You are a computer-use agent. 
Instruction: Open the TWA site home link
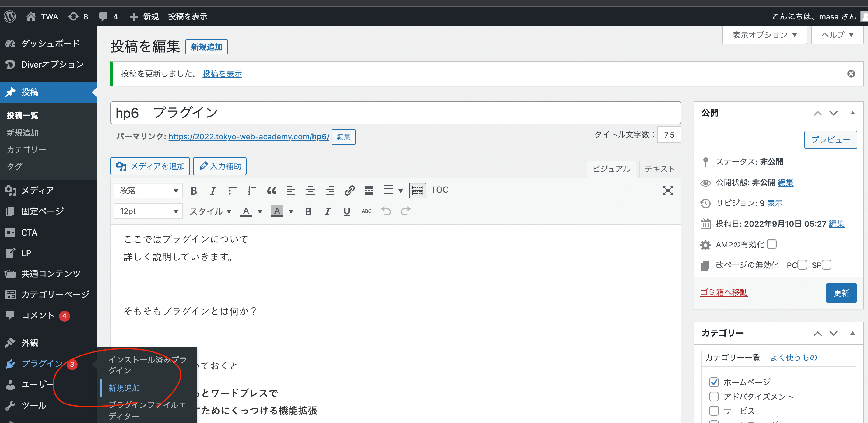pyautogui.click(x=42, y=16)
